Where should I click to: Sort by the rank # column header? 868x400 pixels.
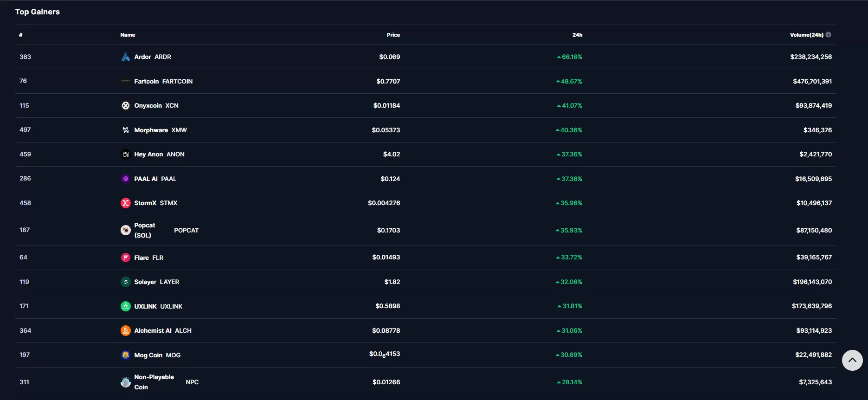pyautogui.click(x=21, y=35)
